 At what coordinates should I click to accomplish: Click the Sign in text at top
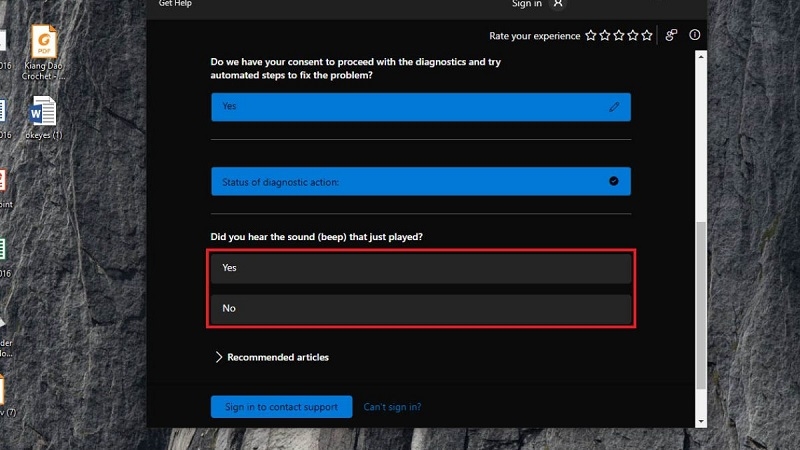[526, 4]
